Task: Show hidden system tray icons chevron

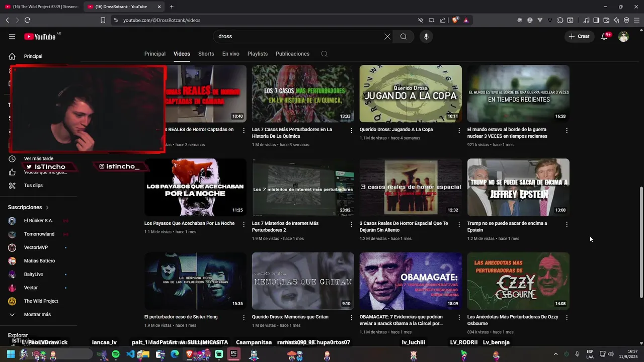Action: pyautogui.click(x=555, y=354)
